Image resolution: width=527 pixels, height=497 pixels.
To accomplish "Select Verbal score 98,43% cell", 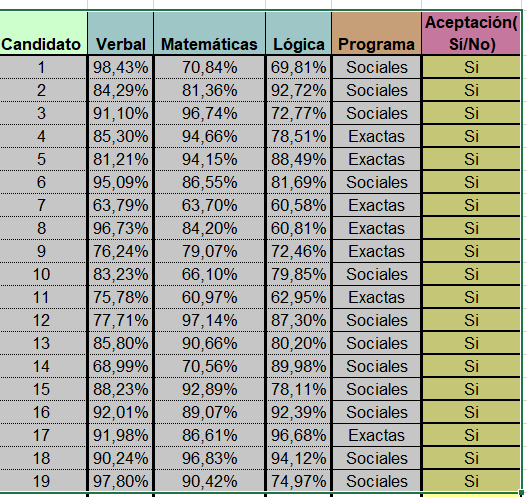I will 120,67.
